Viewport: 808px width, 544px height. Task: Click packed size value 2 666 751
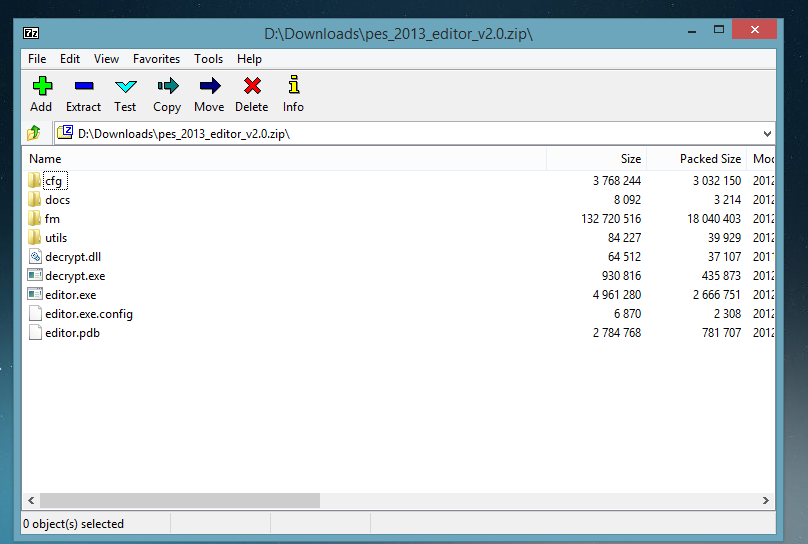pyautogui.click(x=717, y=295)
